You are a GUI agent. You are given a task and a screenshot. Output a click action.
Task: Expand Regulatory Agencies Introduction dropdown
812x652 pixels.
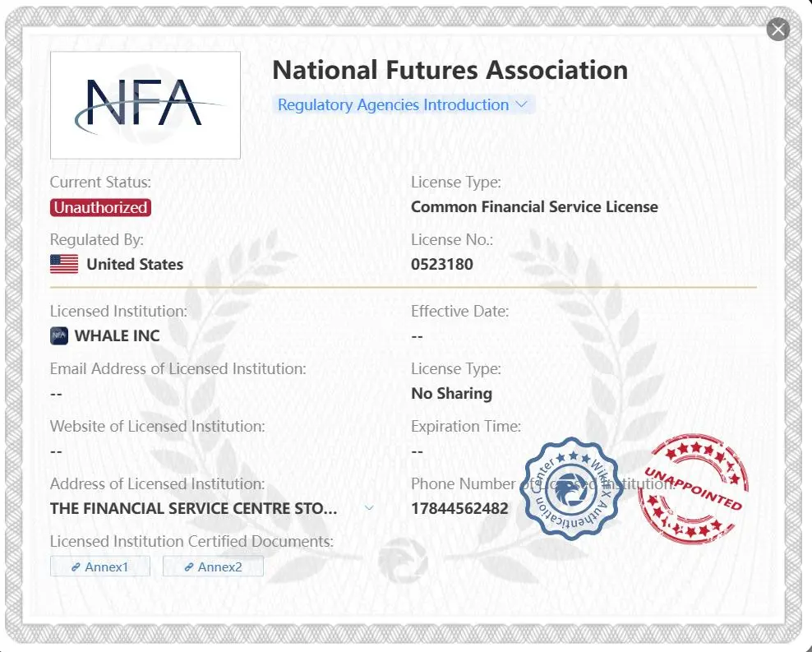404,104
